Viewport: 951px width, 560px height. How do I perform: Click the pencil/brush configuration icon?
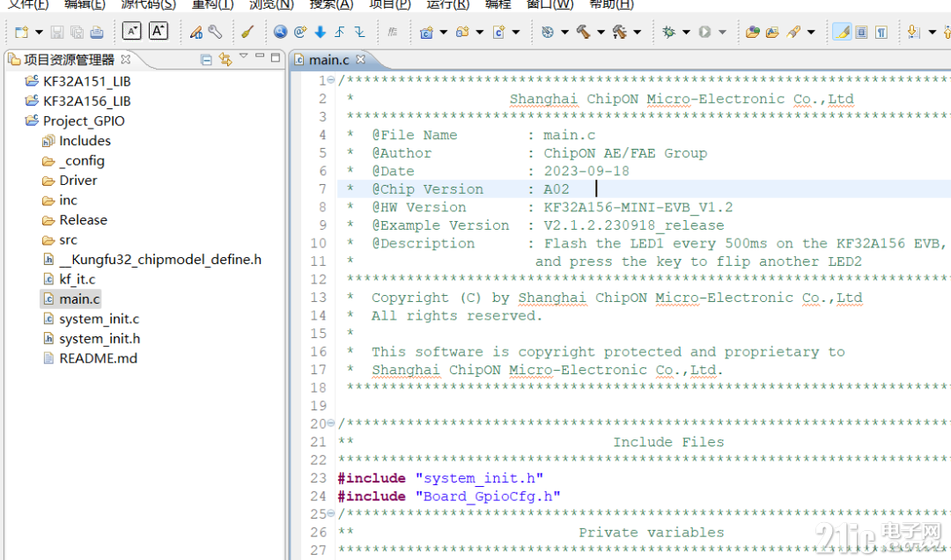pyautogui.click(x=195, y=33)
